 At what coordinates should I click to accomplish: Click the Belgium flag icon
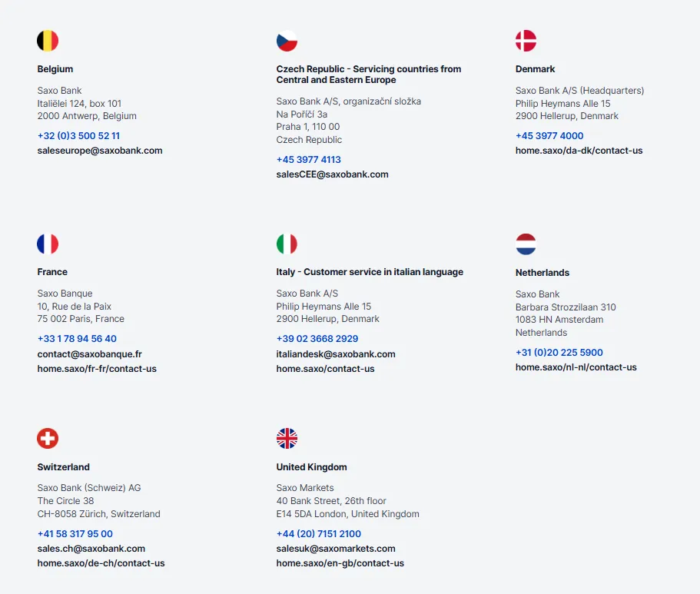(48, 41)
